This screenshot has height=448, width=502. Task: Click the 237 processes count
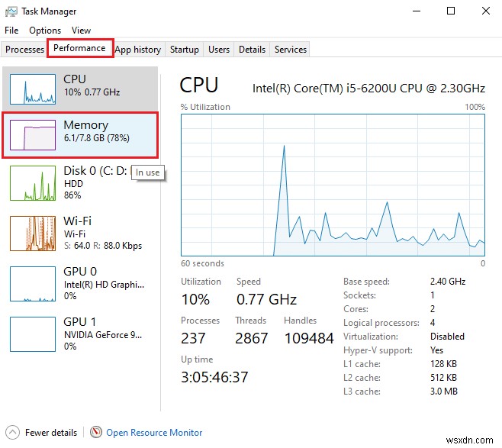tap(193, 339)
